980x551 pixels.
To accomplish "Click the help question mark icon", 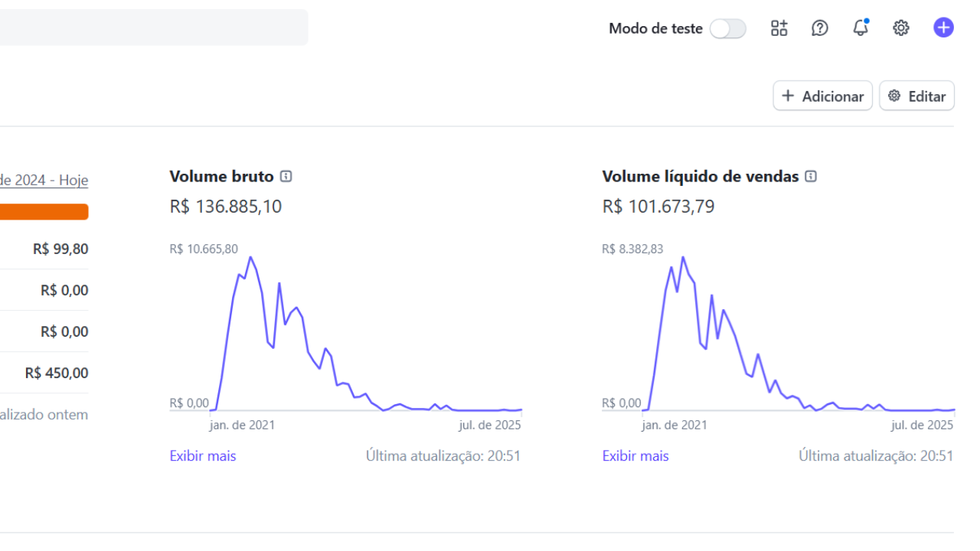I will 820,28.
